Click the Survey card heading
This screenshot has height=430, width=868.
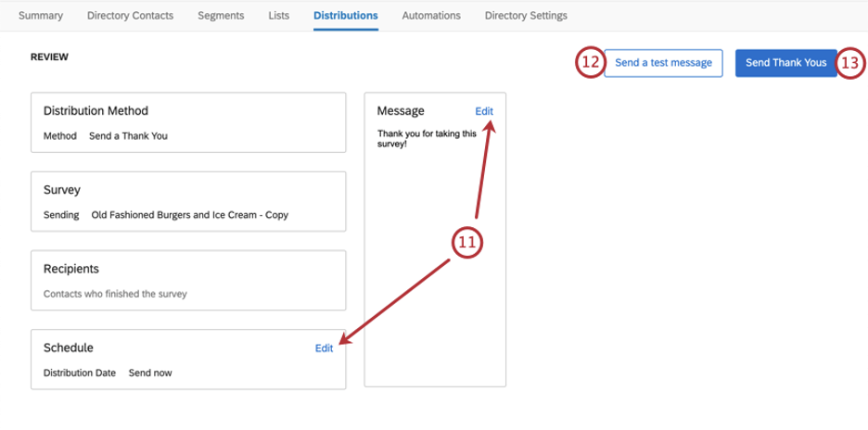pyautogui.click(x=62, y=190)
